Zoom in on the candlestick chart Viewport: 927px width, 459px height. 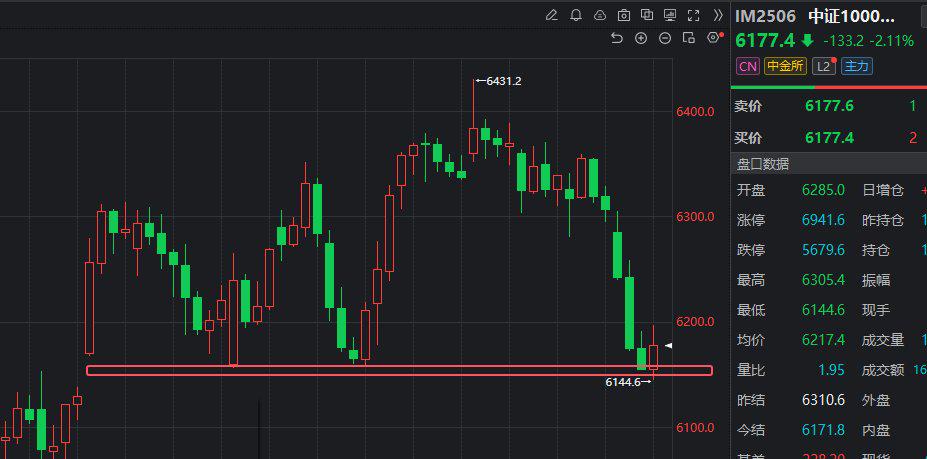tap(641, 38)
